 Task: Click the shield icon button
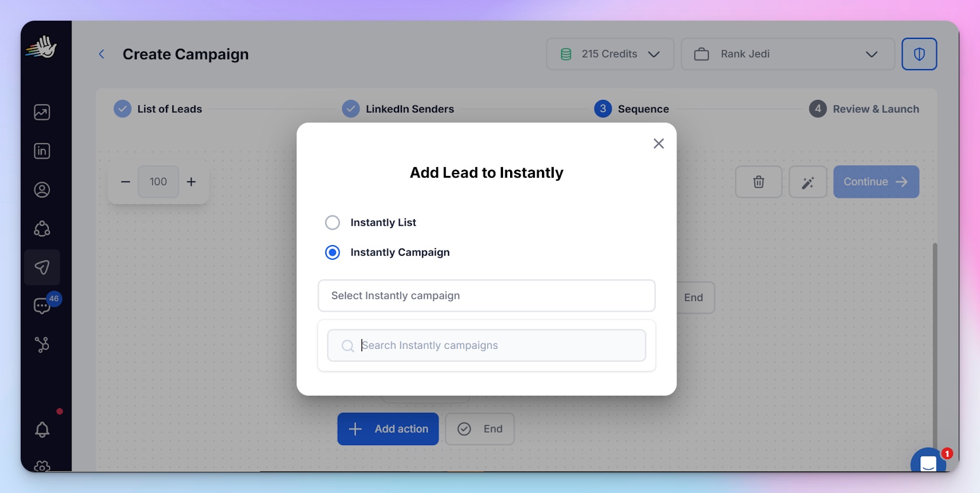point(919,54)
